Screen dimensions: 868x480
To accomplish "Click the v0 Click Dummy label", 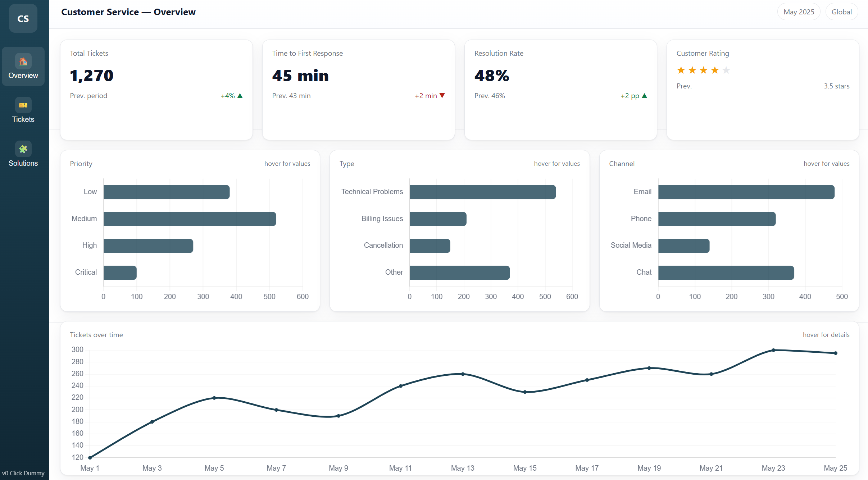I will click(23, 473).
